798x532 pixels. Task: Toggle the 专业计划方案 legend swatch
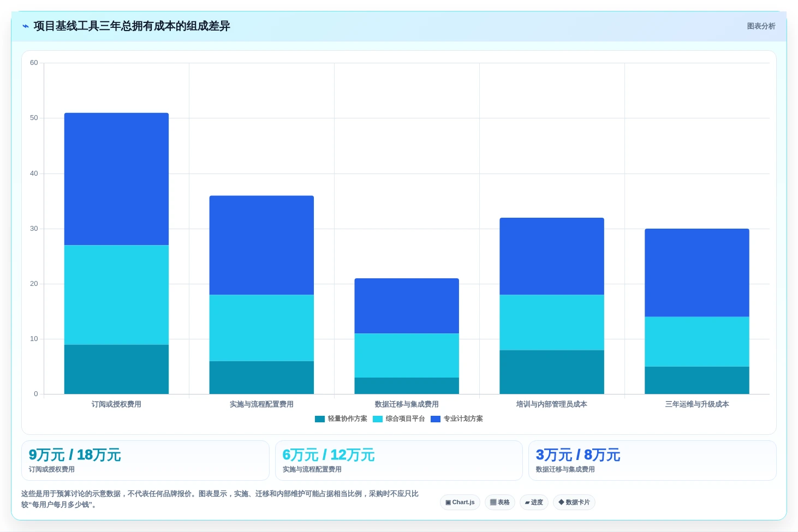[x=436, y=419]
